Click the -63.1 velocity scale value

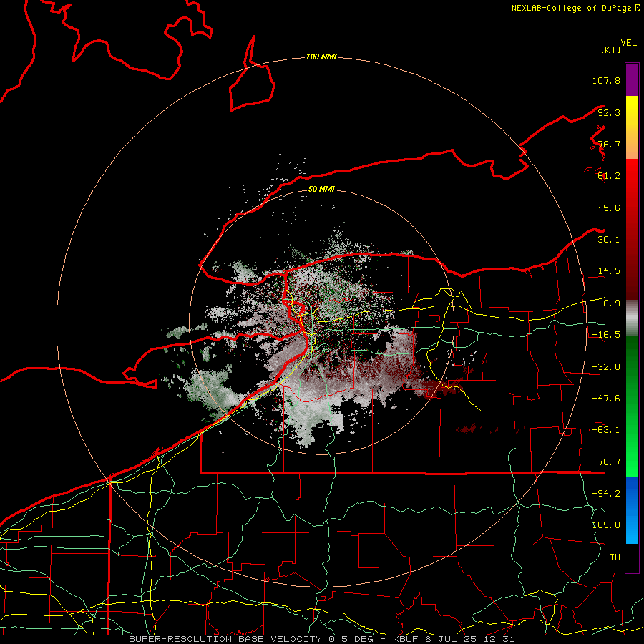(x=606, y=430)
